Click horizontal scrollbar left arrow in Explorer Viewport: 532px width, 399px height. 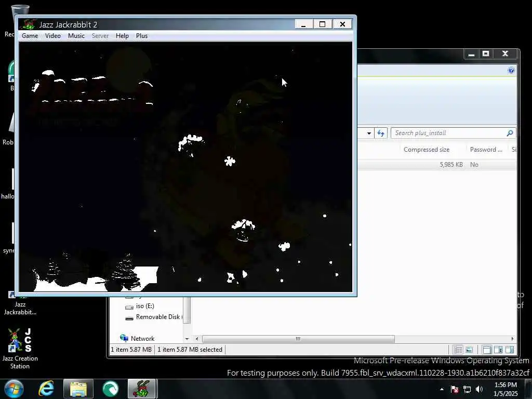coord(197,339)
